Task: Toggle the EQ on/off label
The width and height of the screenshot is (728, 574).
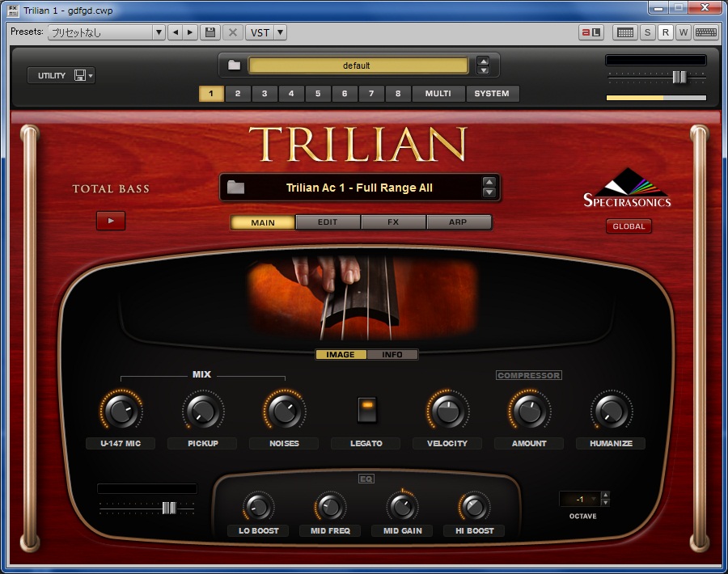Action: 366,479
